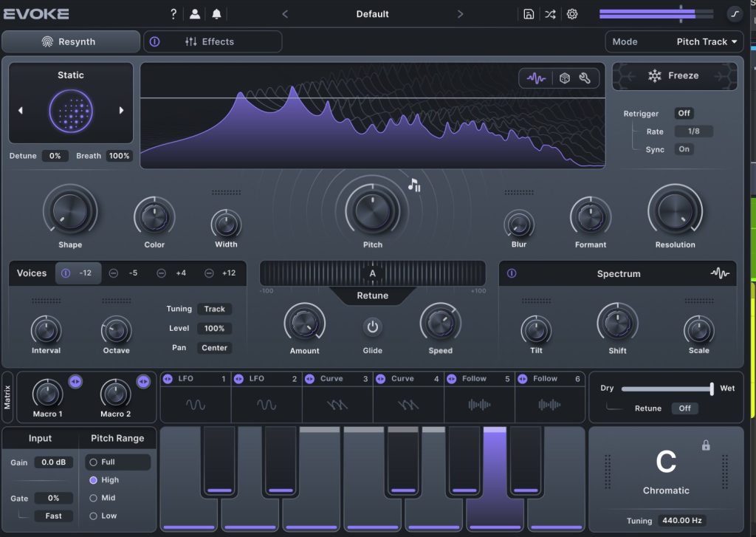
Task: Switch to the Resynth tab
Action: (x=70, y=42)
